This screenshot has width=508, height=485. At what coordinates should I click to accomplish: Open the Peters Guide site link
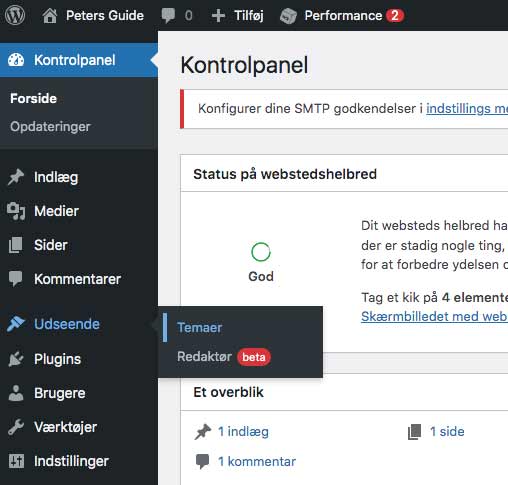click(x=105, y=15)
